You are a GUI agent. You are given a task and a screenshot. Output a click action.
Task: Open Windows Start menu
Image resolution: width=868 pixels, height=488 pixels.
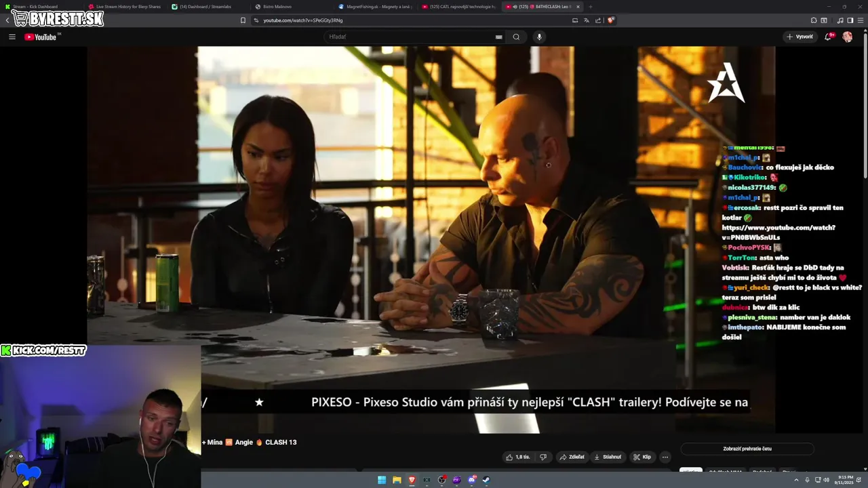click(382, 480)
